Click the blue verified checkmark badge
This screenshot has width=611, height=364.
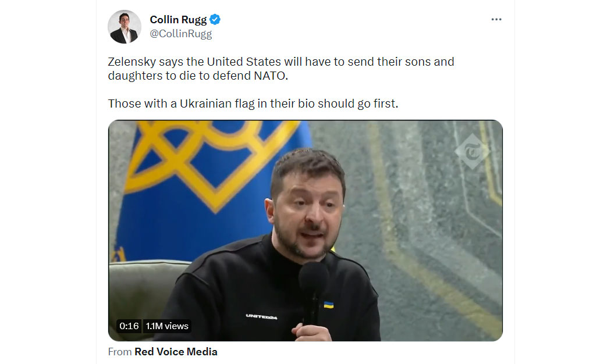(215, 19)
